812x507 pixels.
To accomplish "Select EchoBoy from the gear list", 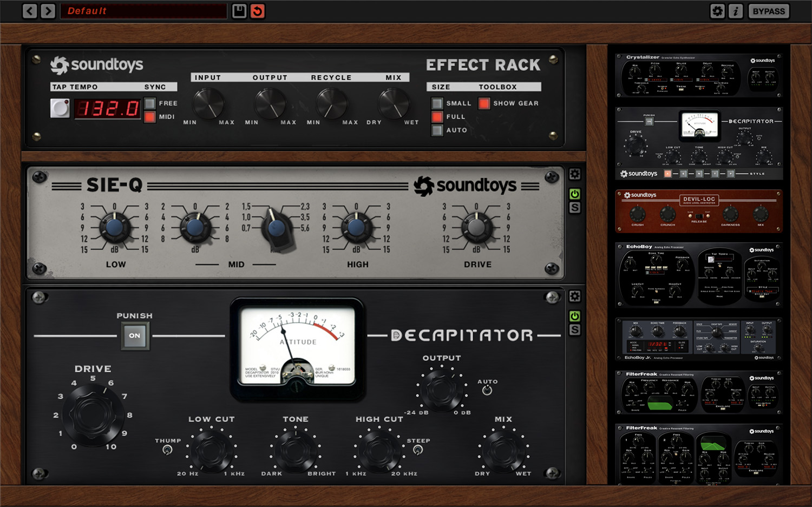I will (x=699, y=275).
